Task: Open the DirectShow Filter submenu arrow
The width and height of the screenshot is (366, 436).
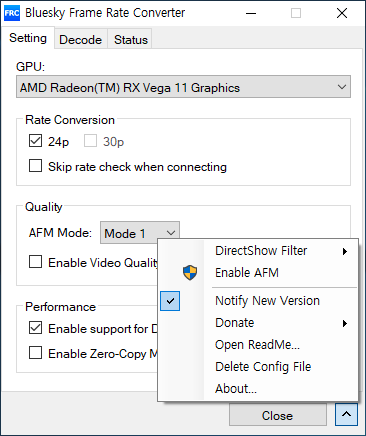Action: point(345,251)
